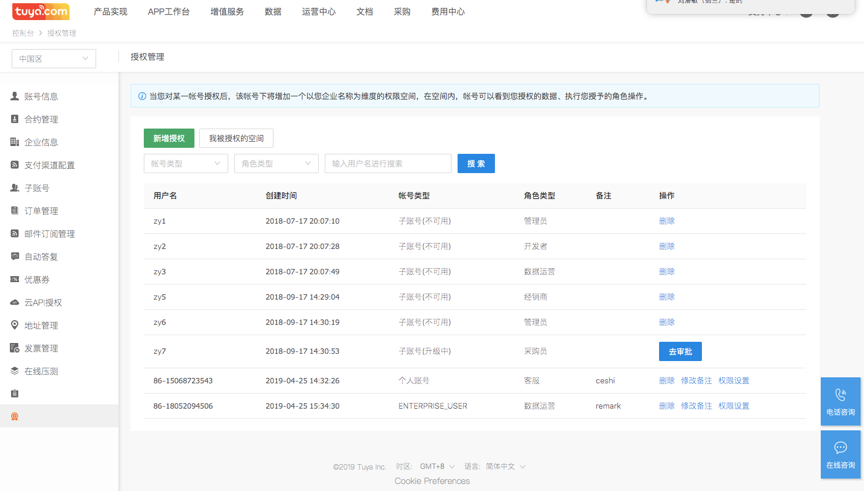Click the 子账号(升级中) cell for zy7

pos(424,351)
